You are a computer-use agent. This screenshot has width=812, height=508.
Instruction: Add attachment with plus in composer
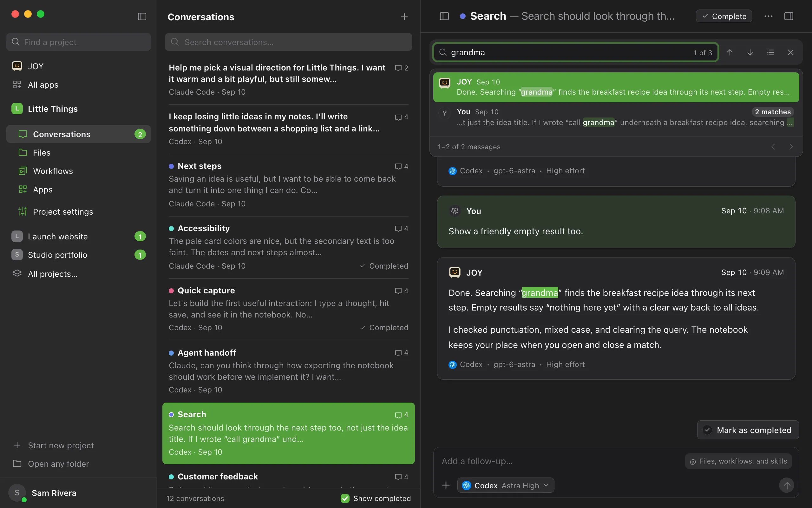point(446,485)
